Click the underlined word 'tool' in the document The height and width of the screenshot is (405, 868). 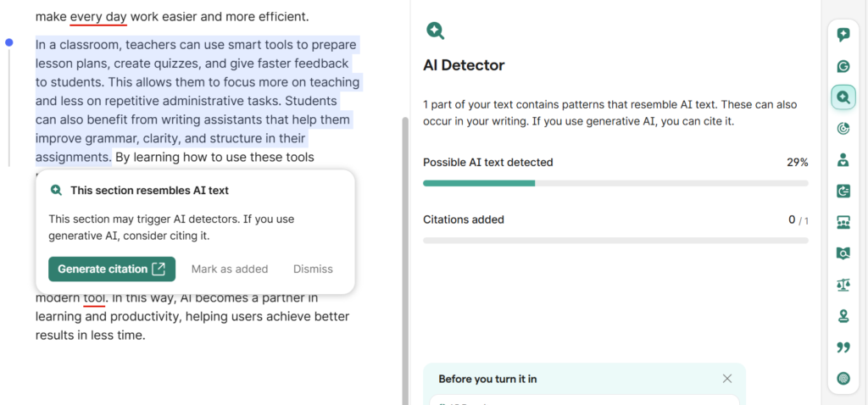point(94,298)
